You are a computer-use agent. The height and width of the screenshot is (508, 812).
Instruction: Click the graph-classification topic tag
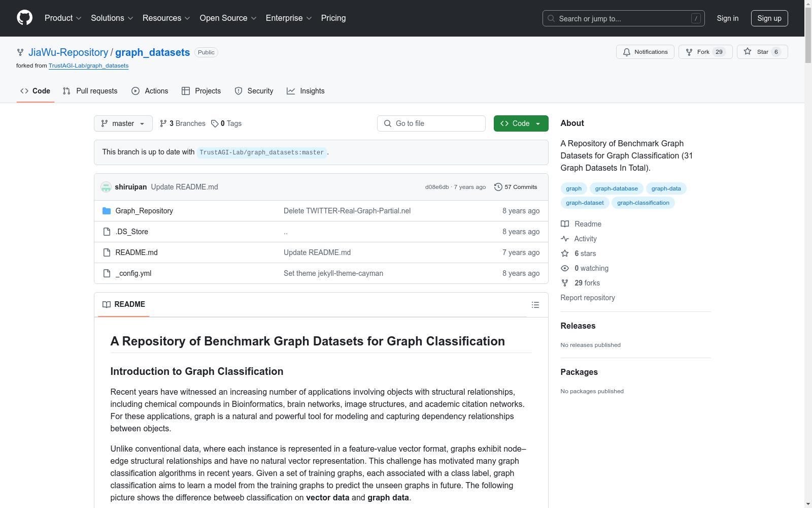click(x=644, y=203)
